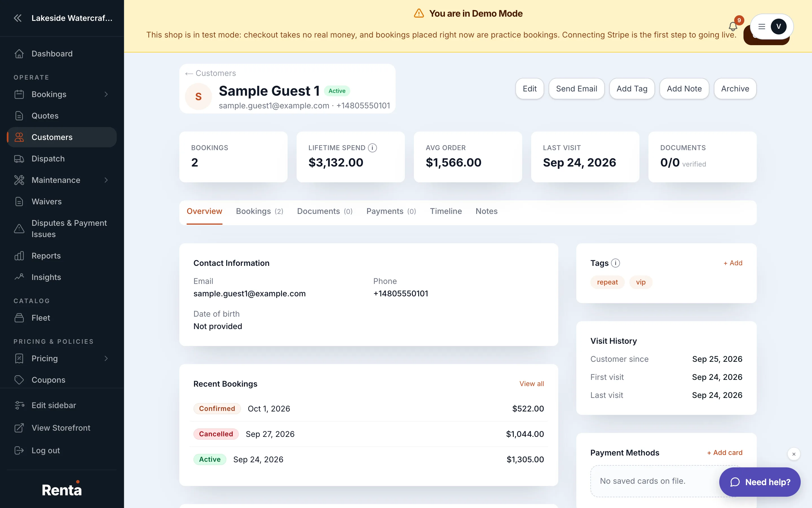Open Disputes & Payment Issues warning icon
Screen dimensions: 812x508
19,229
